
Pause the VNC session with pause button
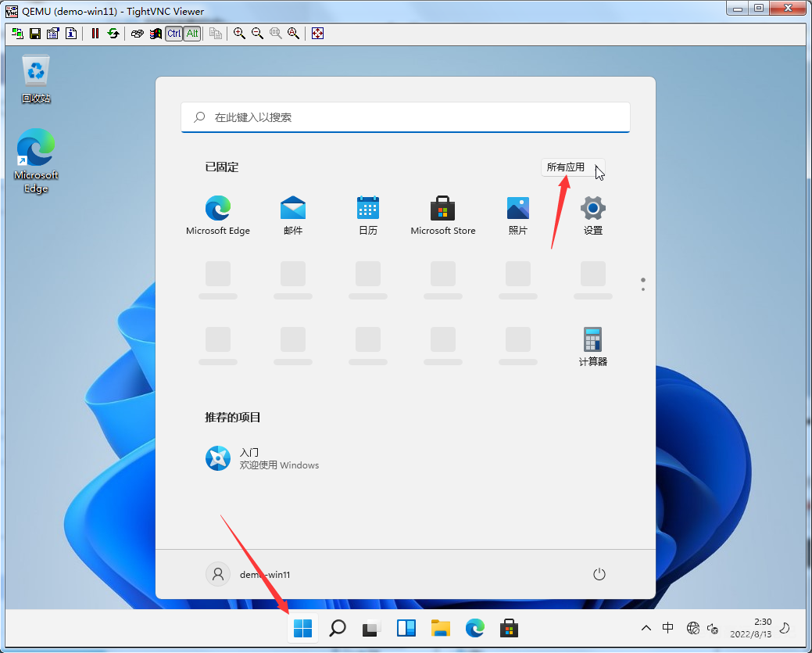95,34
